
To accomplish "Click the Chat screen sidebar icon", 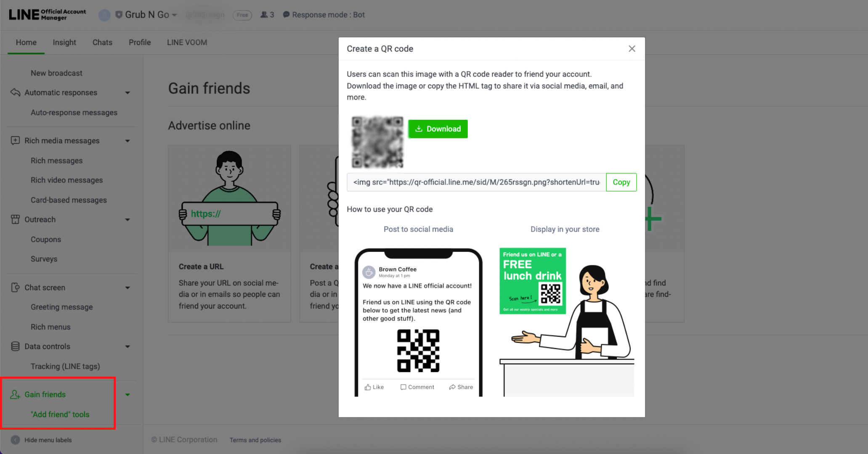I will [x=15, y=287].
